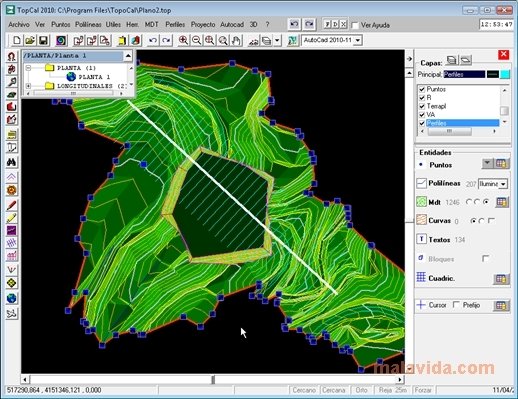Select the Pan hand tool
518x399 pixels.
pyautogui.click(x=236, y=40)
